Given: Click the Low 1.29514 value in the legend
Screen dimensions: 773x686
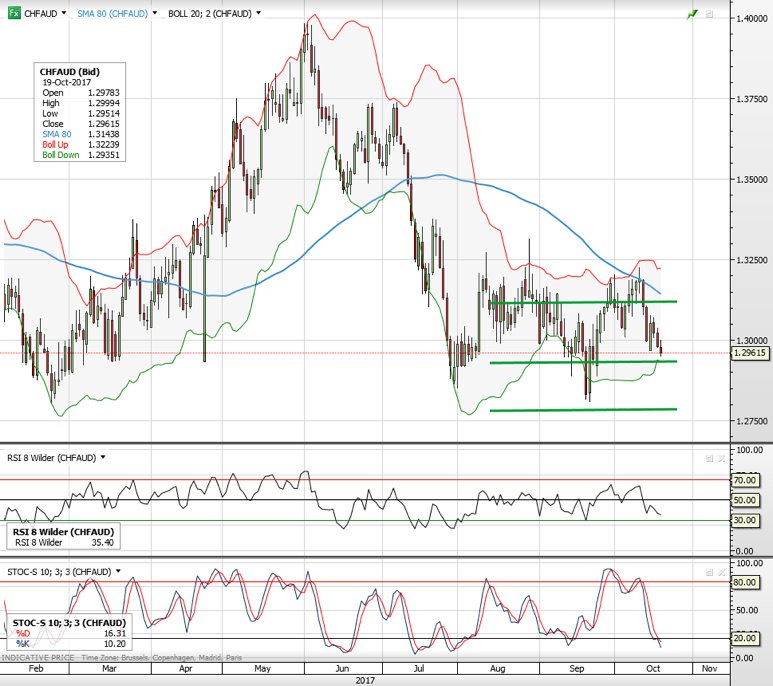Looking at the screenshot, I should coord(104,113).
